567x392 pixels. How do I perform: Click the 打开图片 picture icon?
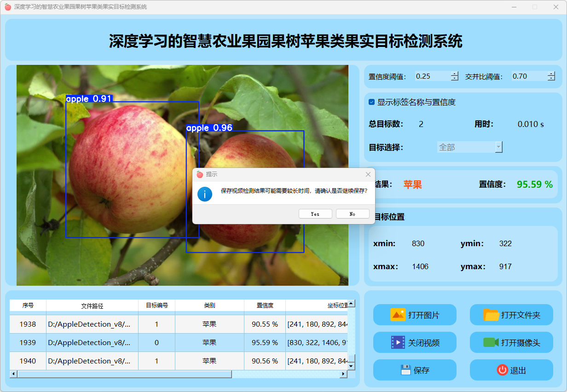[x=398, y=315]
